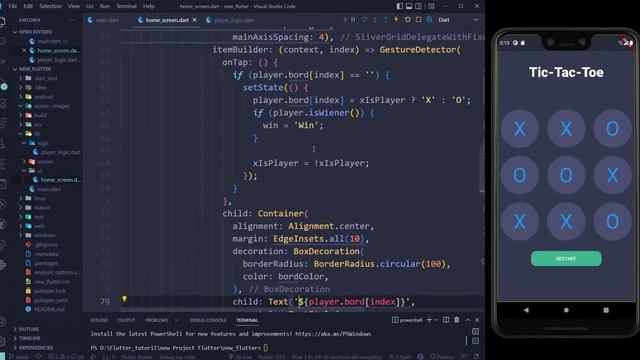
Task: Open the Dart DevTools widget inspector icon
Action: click(x=429, y=20)
